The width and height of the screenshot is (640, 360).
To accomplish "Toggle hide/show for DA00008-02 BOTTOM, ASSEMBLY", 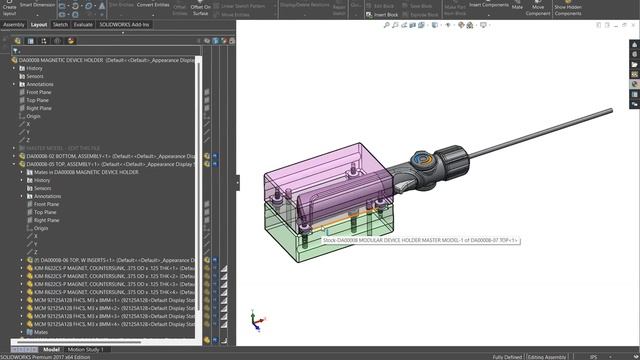I will [207, 156].
